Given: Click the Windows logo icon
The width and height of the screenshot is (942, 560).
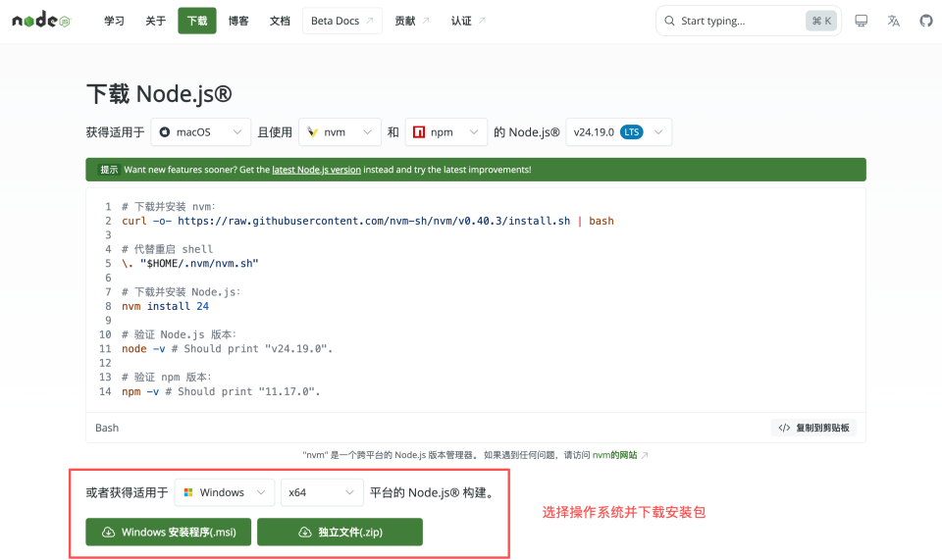Looking at the screenshot, I should (x=188, y=492).
